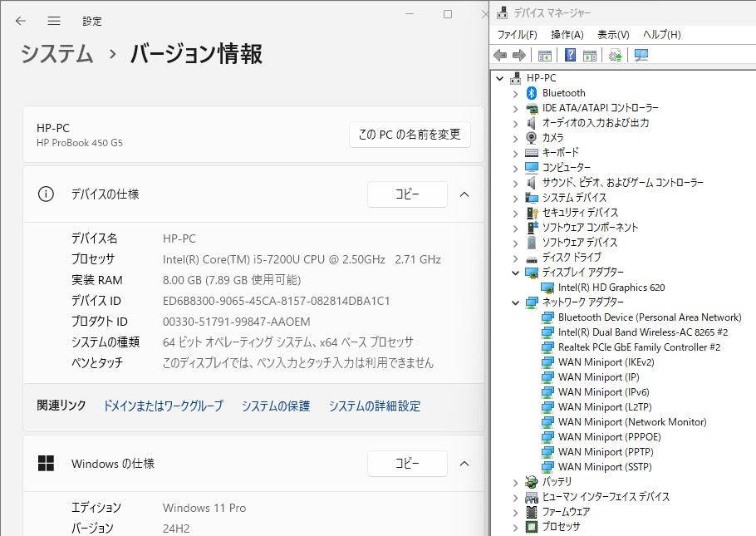The height and width of the screenshot is (536, 756).
Task: Click the security devices (セキュリティ デバイス) icon
Action: coord(532,212)
